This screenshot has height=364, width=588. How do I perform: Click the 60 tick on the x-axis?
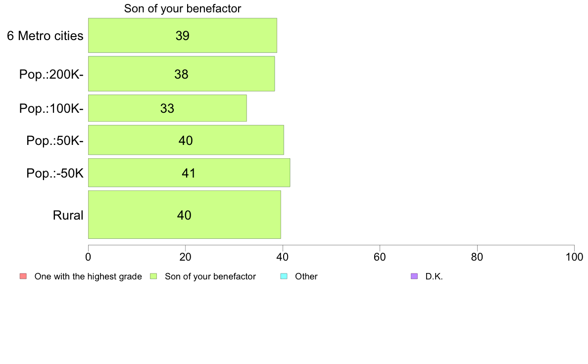coord(380,257)
